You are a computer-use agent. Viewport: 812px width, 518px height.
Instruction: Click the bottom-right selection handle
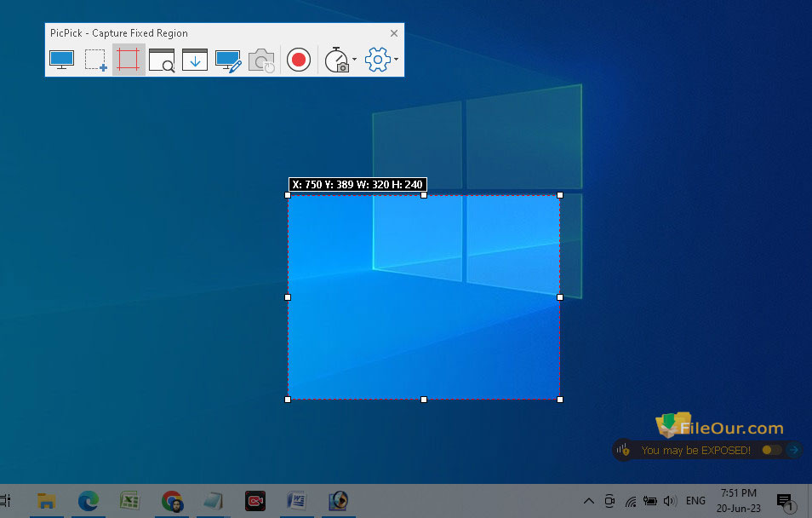coord(560,400)
